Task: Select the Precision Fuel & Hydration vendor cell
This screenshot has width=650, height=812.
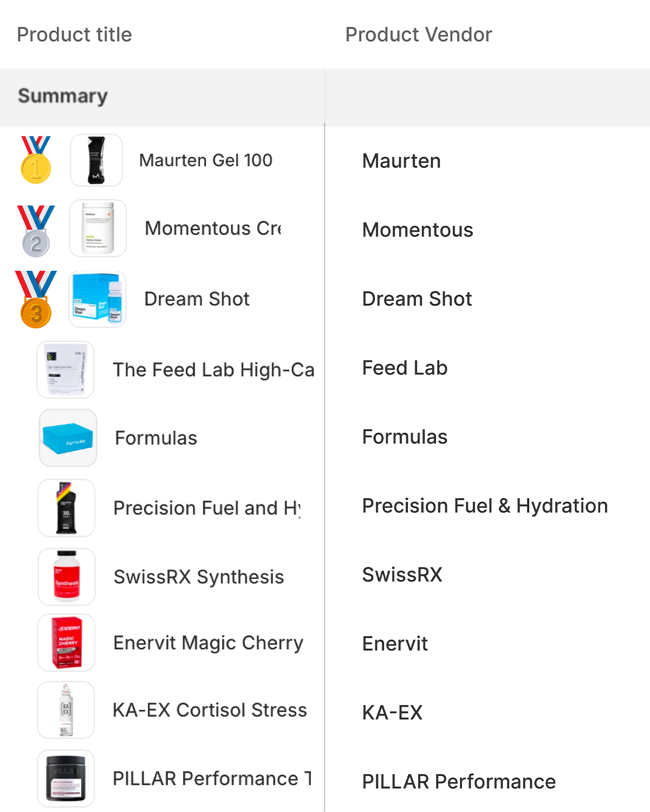Action: pyautogui.click(x=485, y=506)
